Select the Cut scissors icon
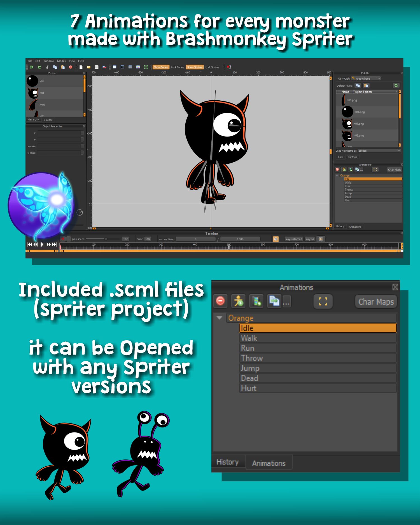The width and height of the screenshot is (420, 525). 47,67
